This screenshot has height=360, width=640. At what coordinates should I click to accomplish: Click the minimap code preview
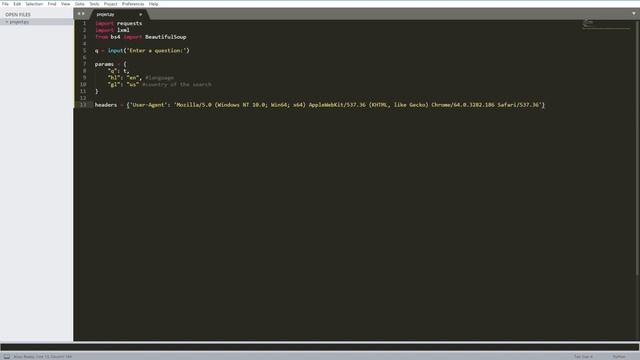click(x=606, y=24)
